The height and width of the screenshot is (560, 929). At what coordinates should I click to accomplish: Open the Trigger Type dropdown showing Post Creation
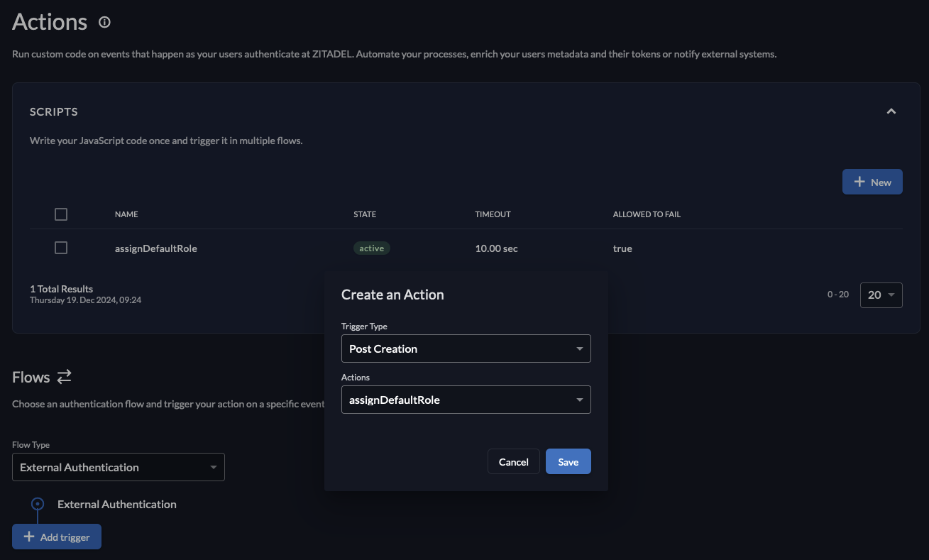coord(466,348)
